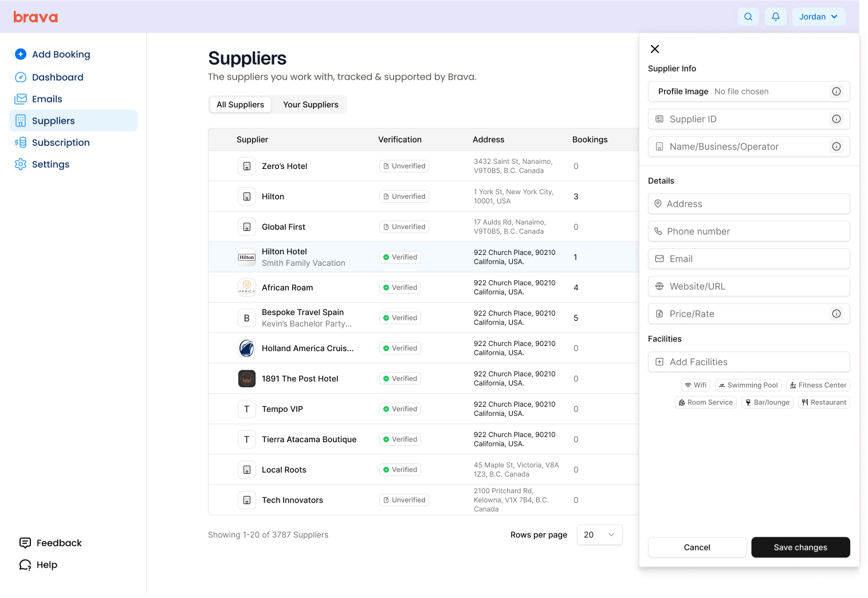Close the supplier info panel
Viewport: 868px width, 598px height.
point(655,49)
